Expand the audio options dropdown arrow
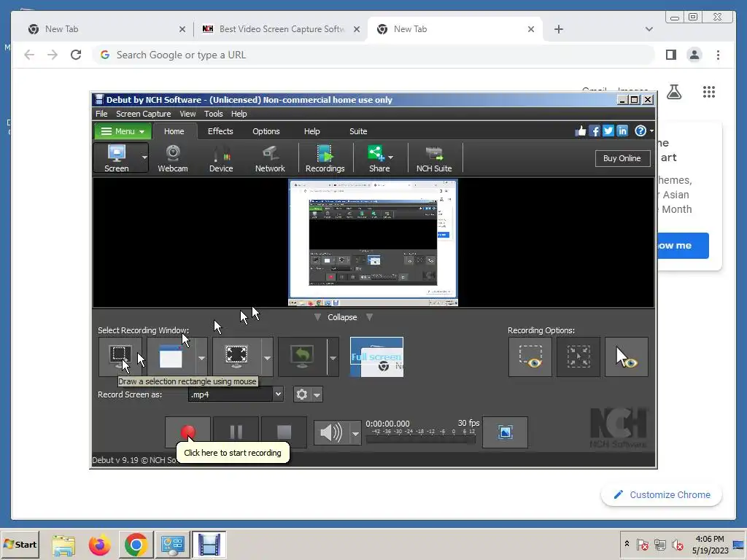Screen dimensions: 747x560 [x=355, y=433]
